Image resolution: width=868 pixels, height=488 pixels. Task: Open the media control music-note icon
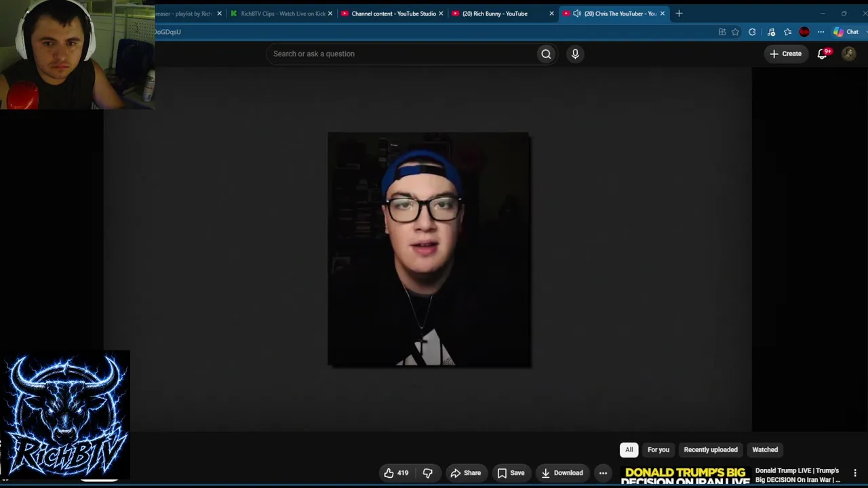tap(771, 32)
